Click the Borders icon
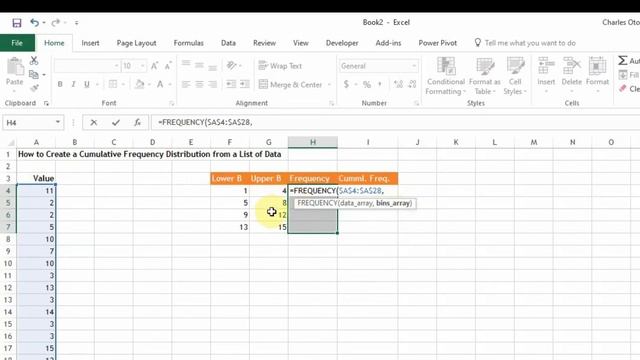Image resolution: width=640 pixels, height=360 pixels. point(113,84)
